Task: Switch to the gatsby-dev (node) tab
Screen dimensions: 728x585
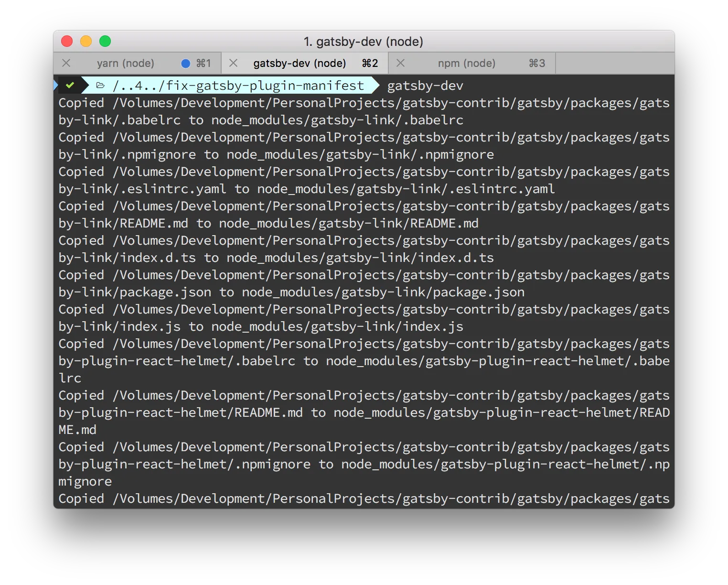Action: tap(305, 63)
